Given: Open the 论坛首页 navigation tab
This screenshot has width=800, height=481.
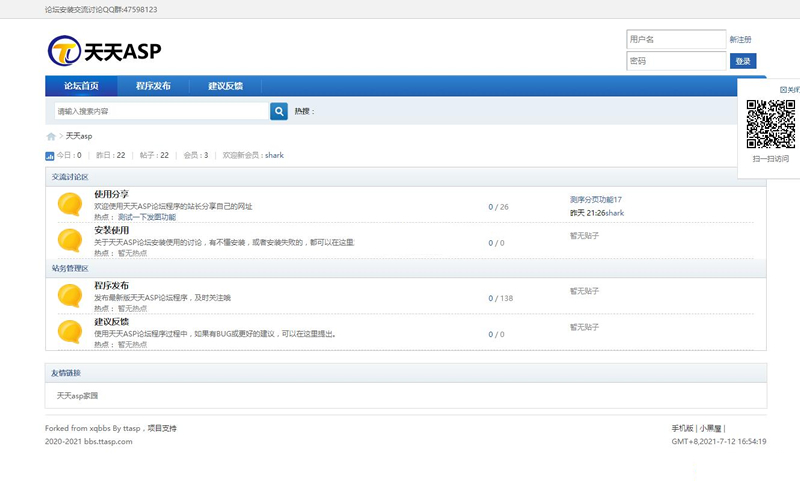Looking at the screenshot, I should pyautogui.click(x=81, y=86).
